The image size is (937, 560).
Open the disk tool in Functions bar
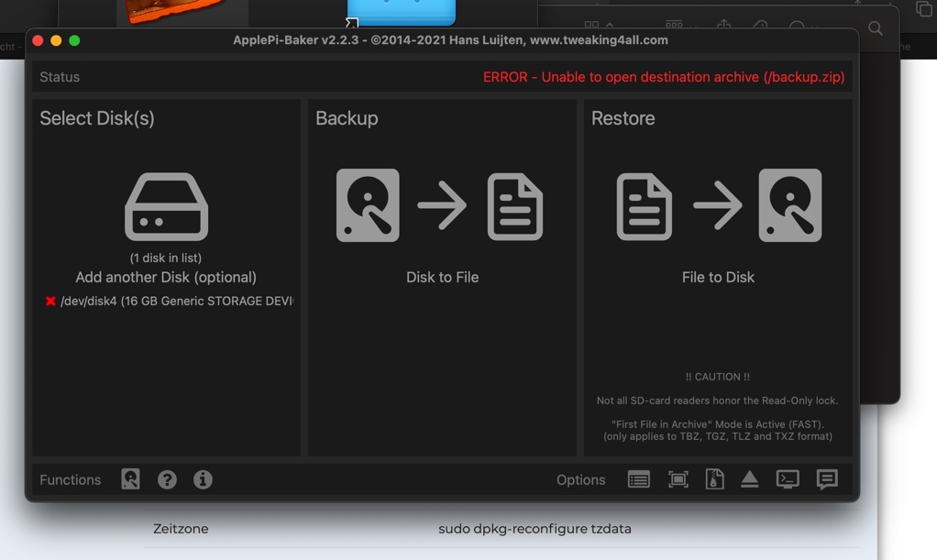click(130, 479)
